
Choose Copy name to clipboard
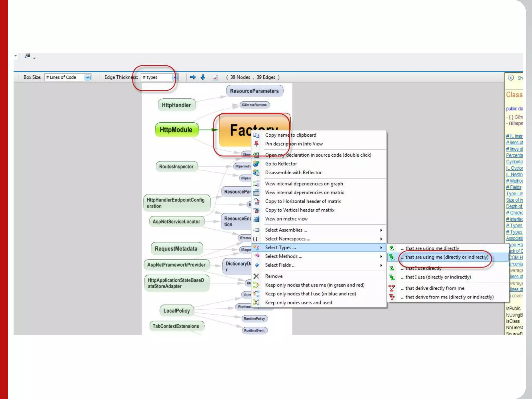point(290,135)
